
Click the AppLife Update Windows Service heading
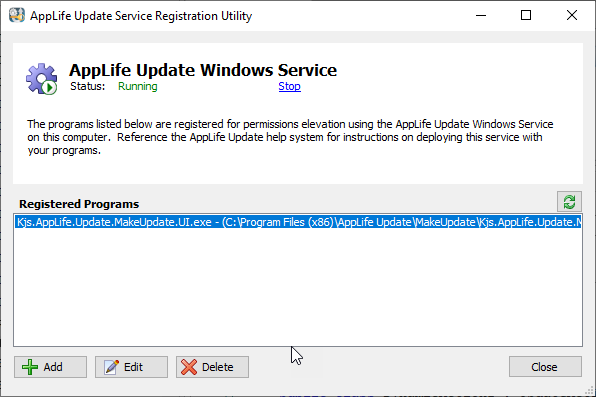[x=203, y=70]
